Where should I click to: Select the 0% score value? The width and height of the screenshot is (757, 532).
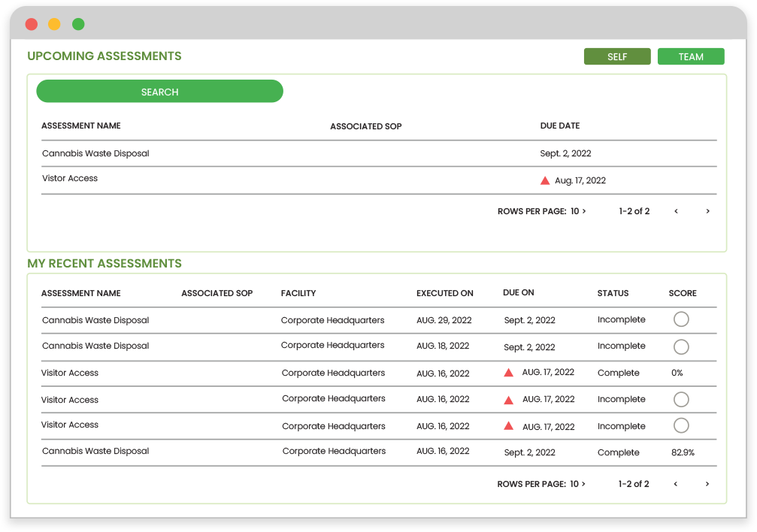(677, 373)
